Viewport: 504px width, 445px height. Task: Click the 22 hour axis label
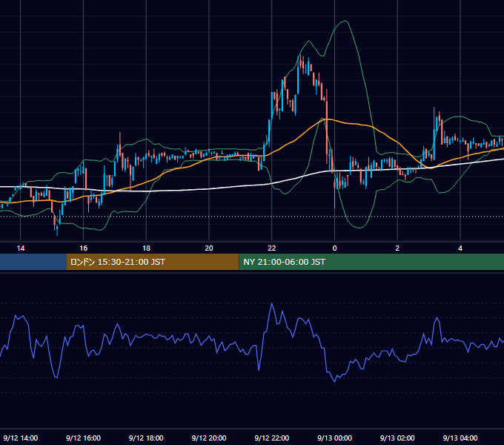272,248
